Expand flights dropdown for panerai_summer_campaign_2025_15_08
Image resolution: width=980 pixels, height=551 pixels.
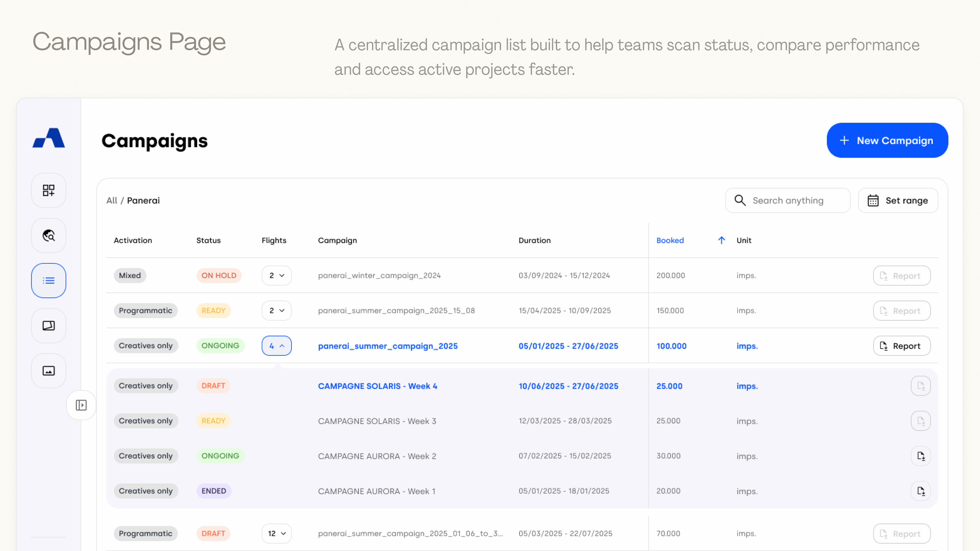[277, 310]
